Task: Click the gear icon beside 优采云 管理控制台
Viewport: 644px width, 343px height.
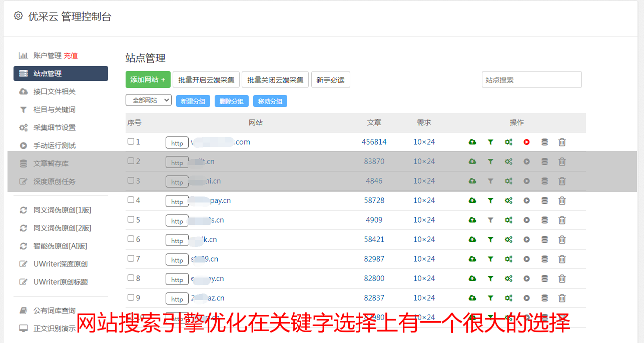Action: pyautogui.click(x=19, y=16)
